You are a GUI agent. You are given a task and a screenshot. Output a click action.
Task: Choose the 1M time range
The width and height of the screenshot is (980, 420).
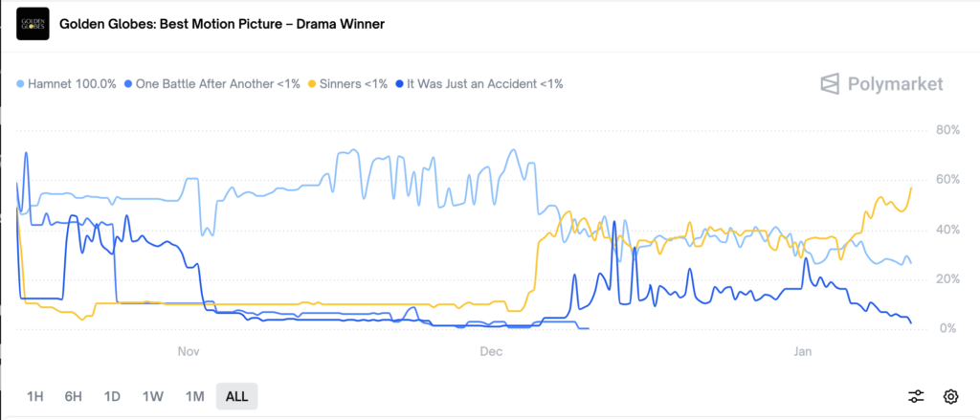point(194,396)
